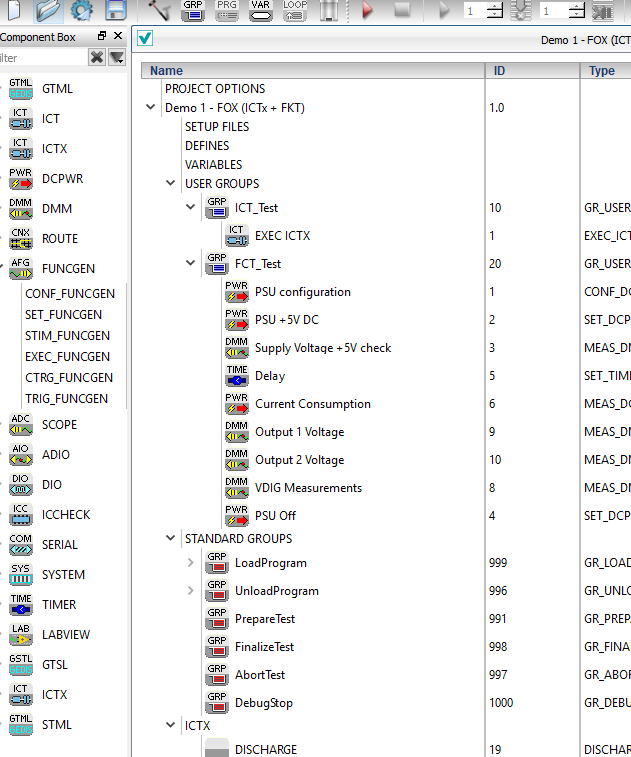Select the PSU configuration test step
Viewport: 631px width, 757px height.
[x=302, y=292]
